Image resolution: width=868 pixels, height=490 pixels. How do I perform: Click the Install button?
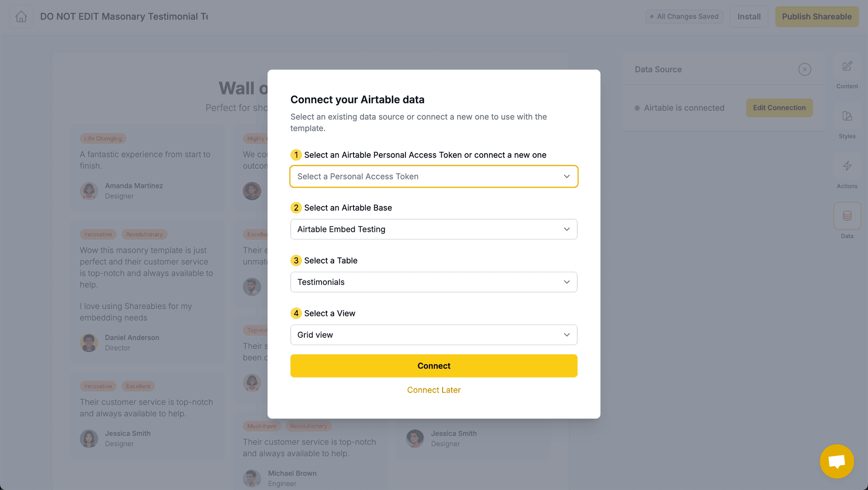tap(749, 16)
